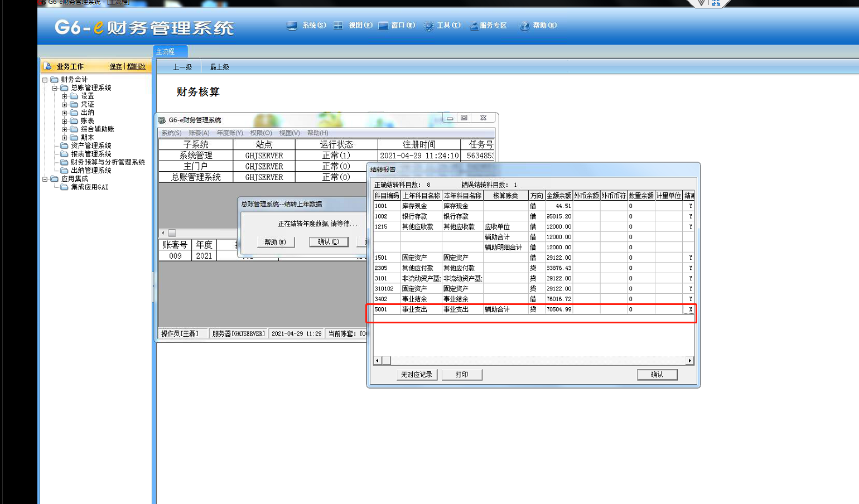Collapse the 总账管理系统 tree node
This screenshot has width=859, height=504.
tap(55, 88)
